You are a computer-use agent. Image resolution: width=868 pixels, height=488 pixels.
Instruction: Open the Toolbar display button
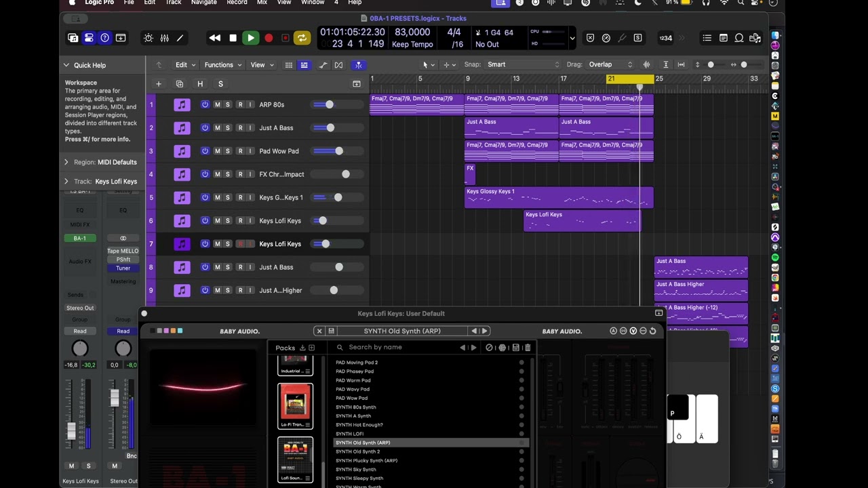[121, 38]
